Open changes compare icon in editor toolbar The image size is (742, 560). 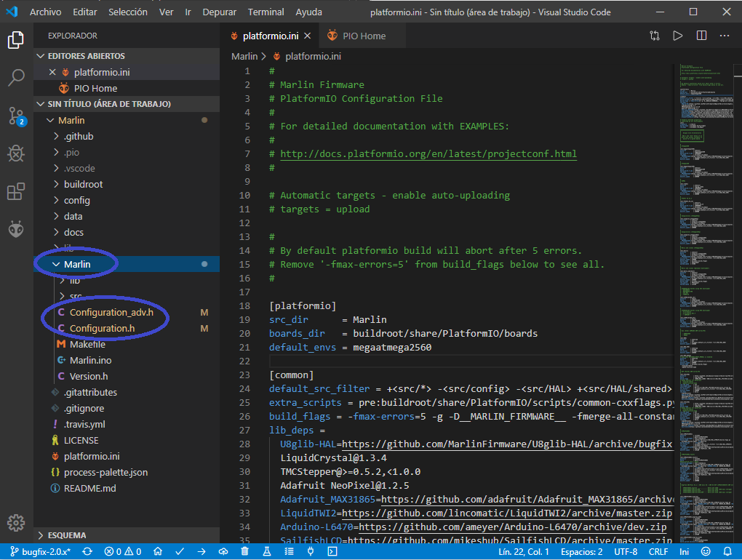pyautogui.click(x=655, y=36)
